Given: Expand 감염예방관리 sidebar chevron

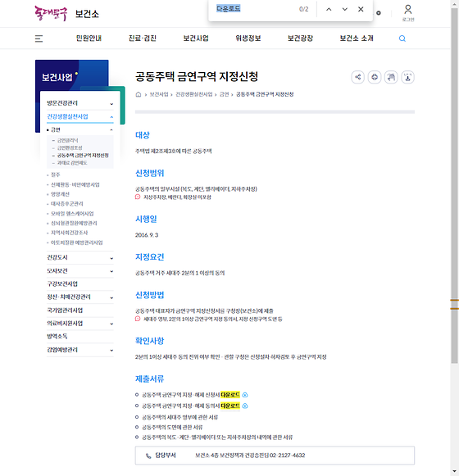Looking at the screenshot, I should coord(111,351).
